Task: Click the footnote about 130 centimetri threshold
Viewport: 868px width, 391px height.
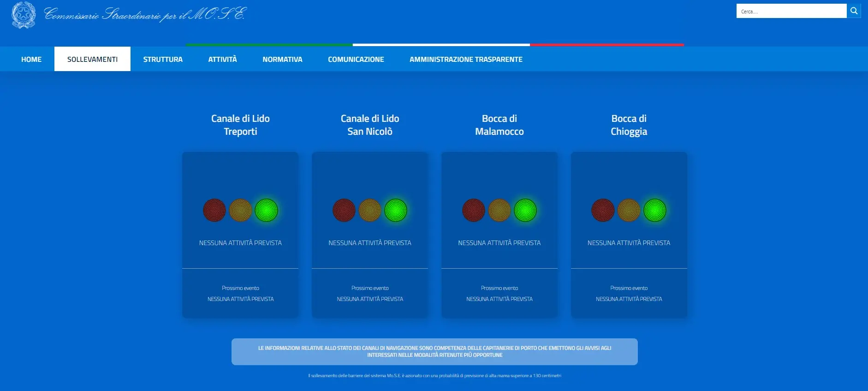Action: tap(434, 376)
